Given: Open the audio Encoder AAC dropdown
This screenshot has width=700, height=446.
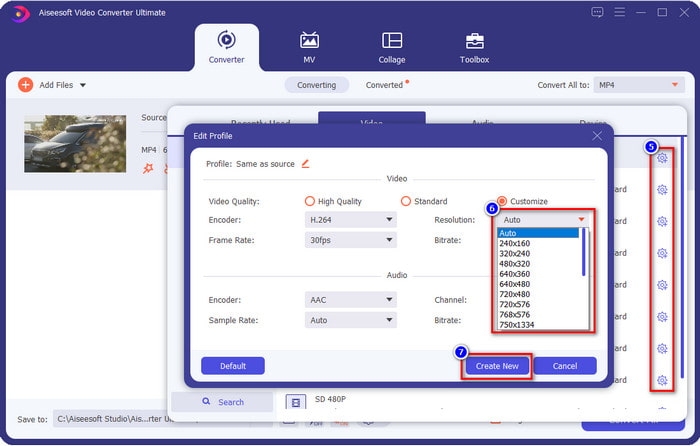Looking at the screenshot, I should click(x=350, y=300).
